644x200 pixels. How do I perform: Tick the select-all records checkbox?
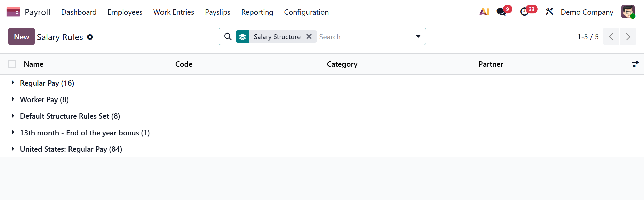(12, 64)
